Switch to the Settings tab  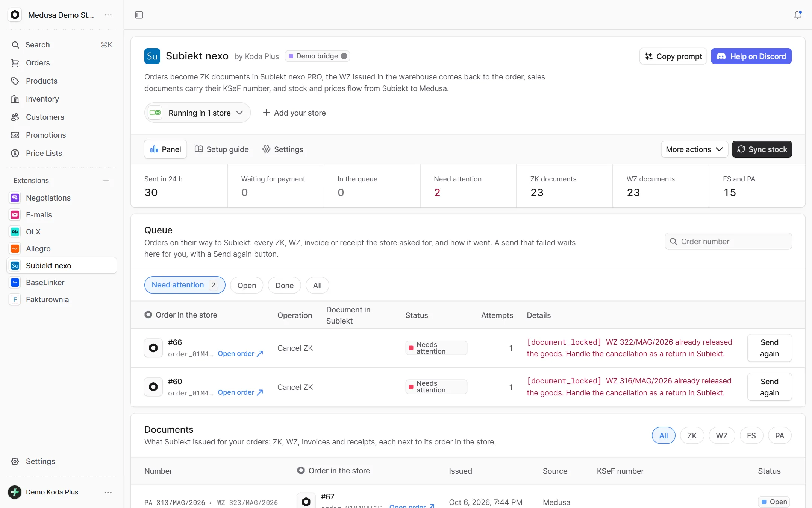(x=283, y=149)
